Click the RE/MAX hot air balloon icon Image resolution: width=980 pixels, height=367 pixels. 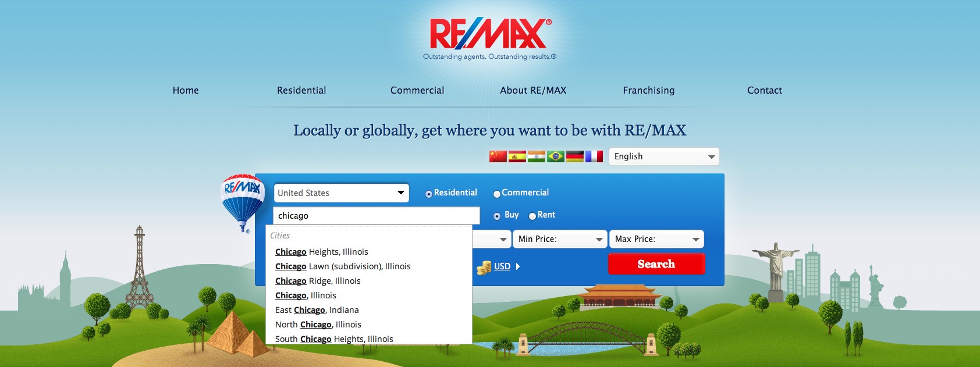243,202
